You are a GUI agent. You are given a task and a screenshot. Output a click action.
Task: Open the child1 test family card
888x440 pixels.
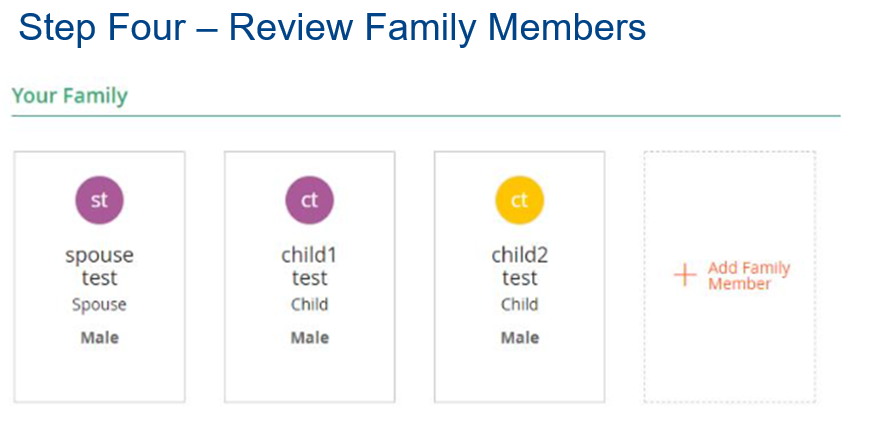(309, 277)
